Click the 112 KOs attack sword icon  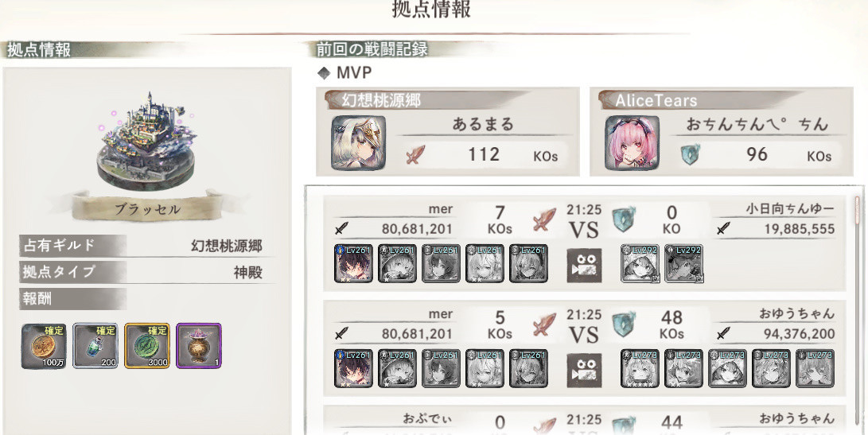[x=416, y=154]
